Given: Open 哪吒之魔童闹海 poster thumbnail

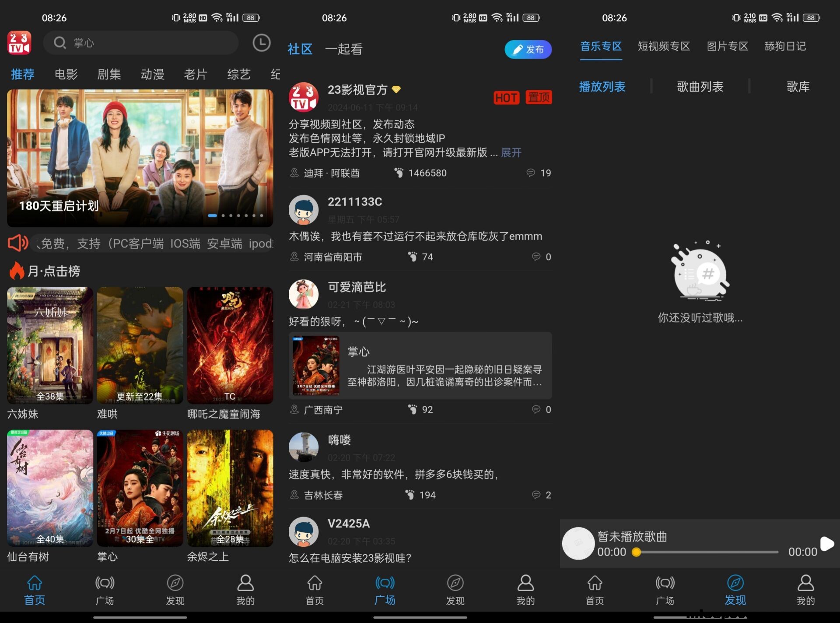Looking at the screenshot, I should pyautogui.click(x=230, y=345).
